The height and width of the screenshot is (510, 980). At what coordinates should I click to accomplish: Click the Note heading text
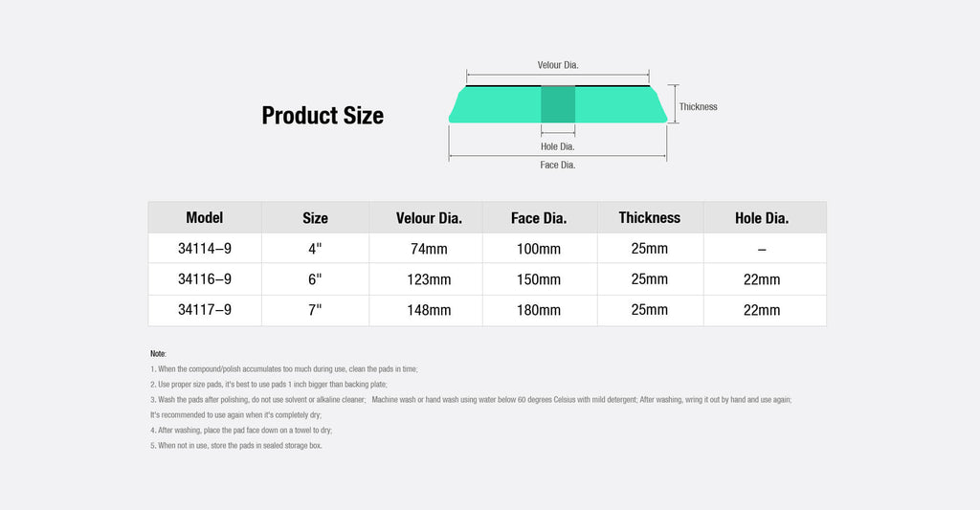coord(158,354)
